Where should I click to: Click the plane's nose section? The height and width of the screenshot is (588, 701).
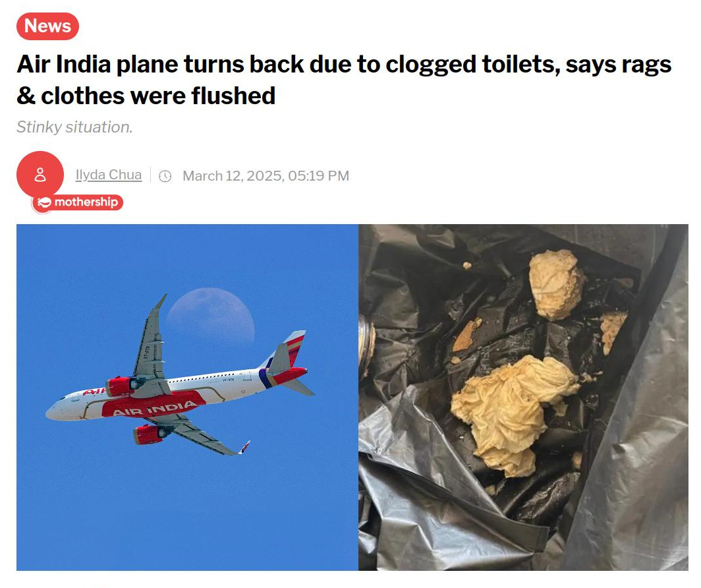pos(61,409)
